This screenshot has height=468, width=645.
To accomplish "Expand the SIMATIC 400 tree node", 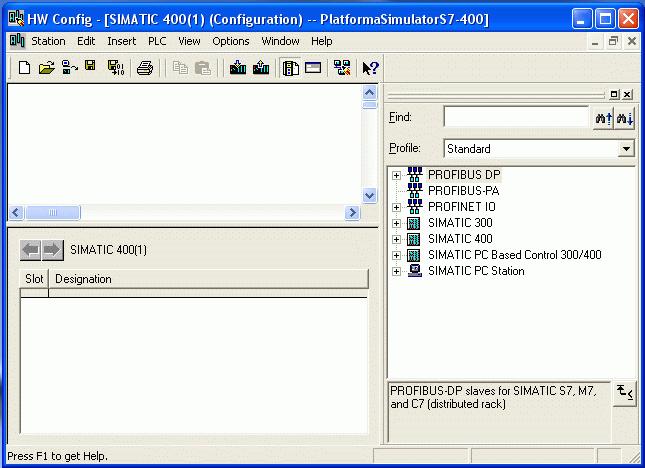I will tap(396, 239).
